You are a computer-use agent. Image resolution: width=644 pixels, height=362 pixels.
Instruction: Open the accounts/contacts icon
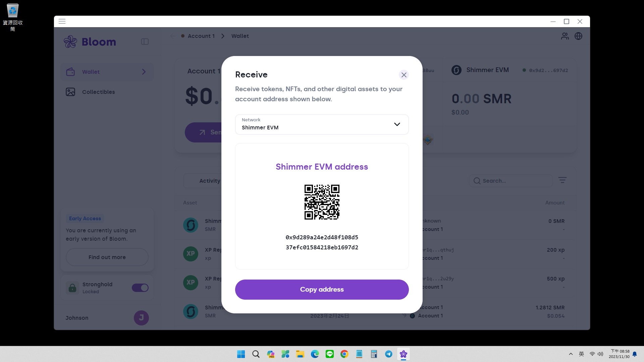click(x=565, y=36)
